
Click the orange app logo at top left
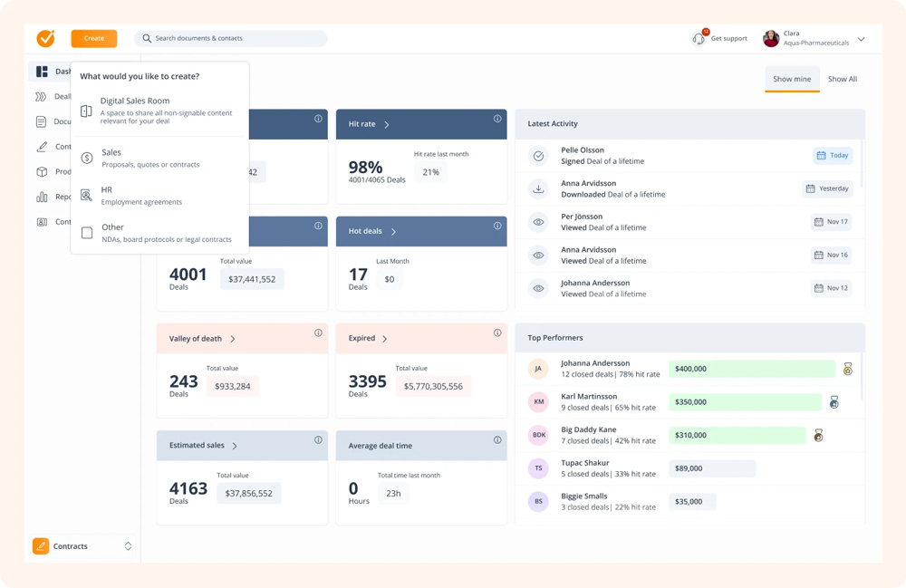pos(45,38)
